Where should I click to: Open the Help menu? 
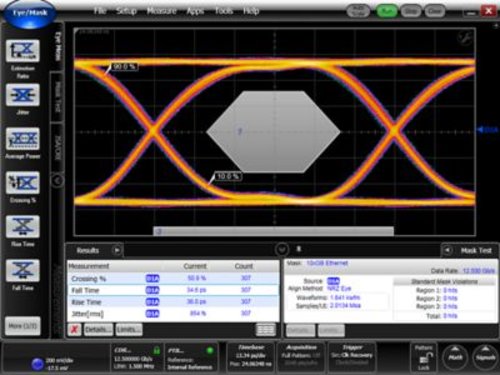(x=251, y=11)
